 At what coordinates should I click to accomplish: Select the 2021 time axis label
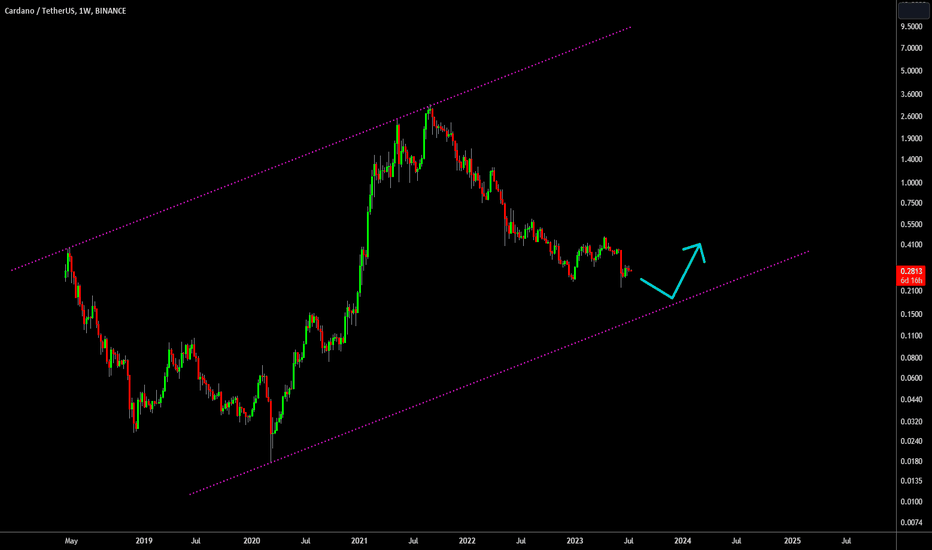359,541
